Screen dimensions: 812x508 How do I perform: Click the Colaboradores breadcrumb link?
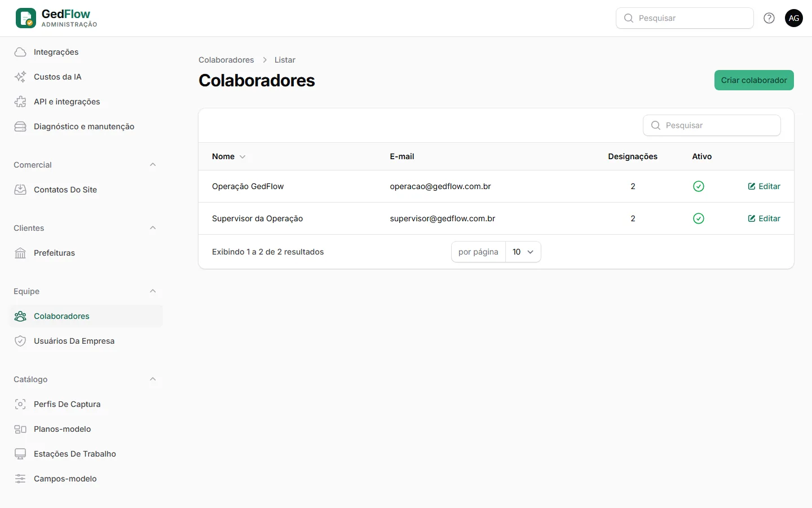point(226,60)
